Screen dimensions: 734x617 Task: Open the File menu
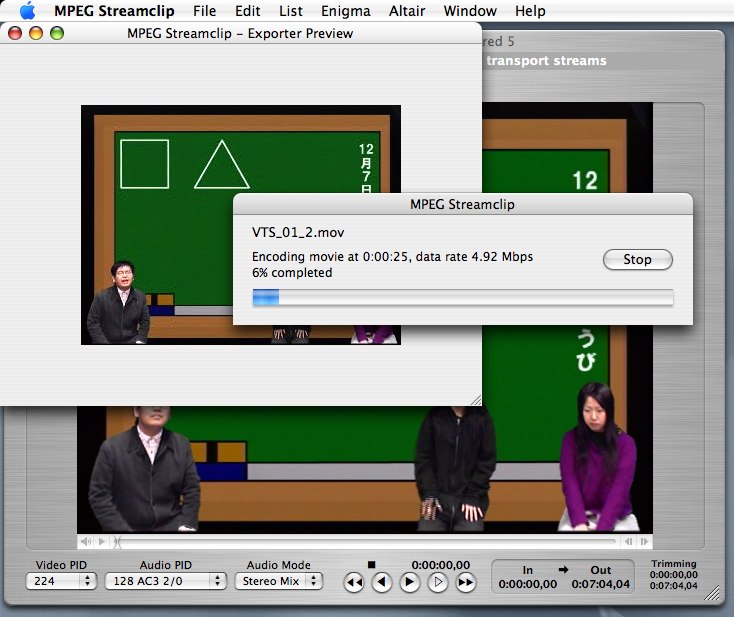pos(204,11)
